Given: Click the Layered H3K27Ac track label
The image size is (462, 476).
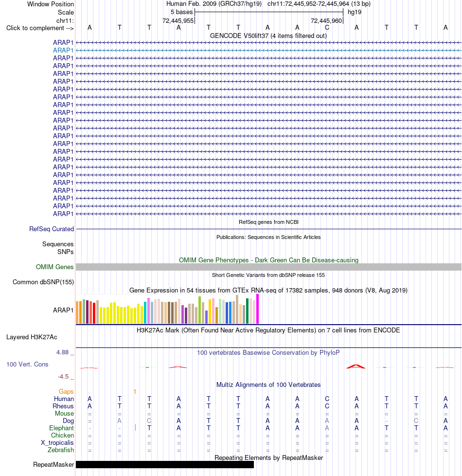Looking at the screenshot, I should [x=32, y=337].
